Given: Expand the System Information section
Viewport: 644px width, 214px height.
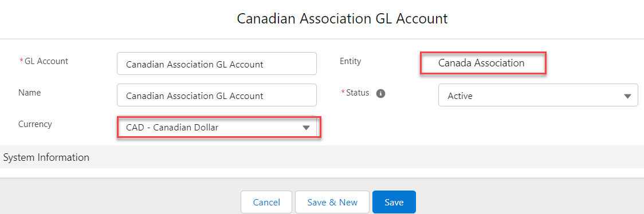Looking at the screenshot, I should 322,157.
